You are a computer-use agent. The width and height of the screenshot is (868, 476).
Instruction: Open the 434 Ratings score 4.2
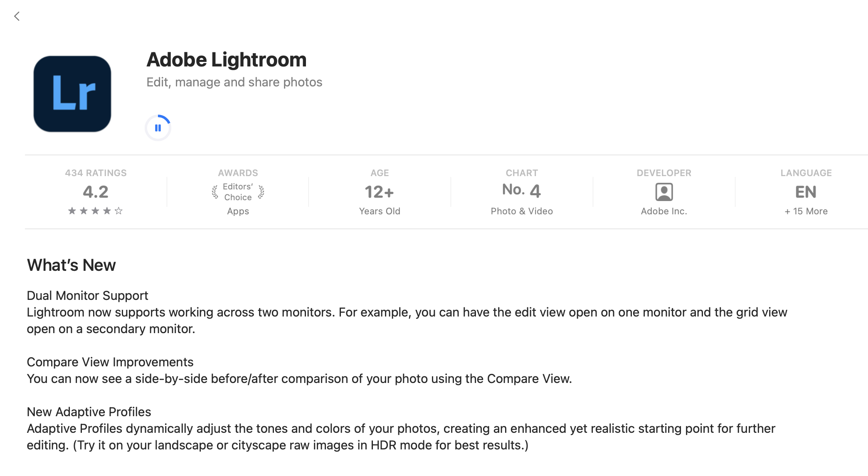[x=96, y=192]
